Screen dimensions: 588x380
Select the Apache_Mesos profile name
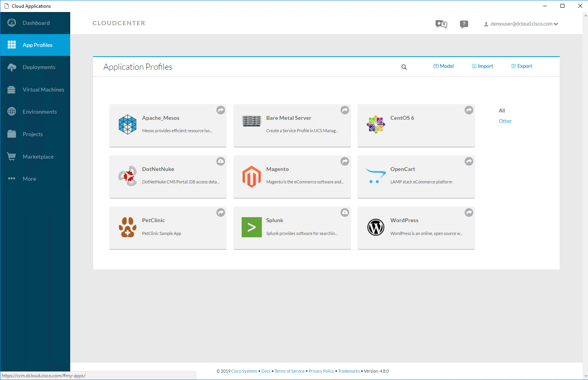coord(161,118)
